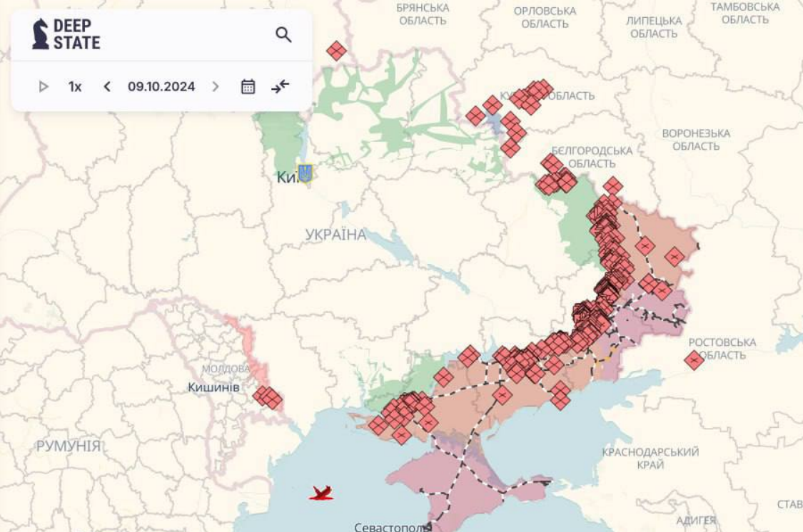Screen dimensions: 803x532
Task: Click the Севастополь city label
Action: click(x=392, y=527)
